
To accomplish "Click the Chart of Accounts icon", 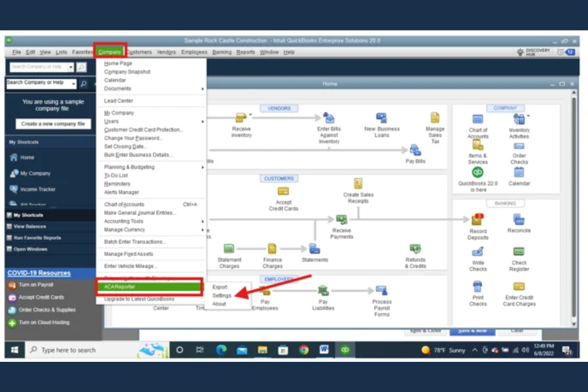I will pos(478,119).
